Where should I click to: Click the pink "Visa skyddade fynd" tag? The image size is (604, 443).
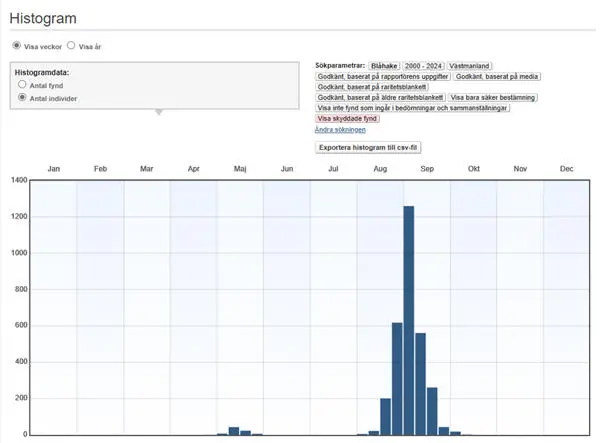click(x=347, y=118)
